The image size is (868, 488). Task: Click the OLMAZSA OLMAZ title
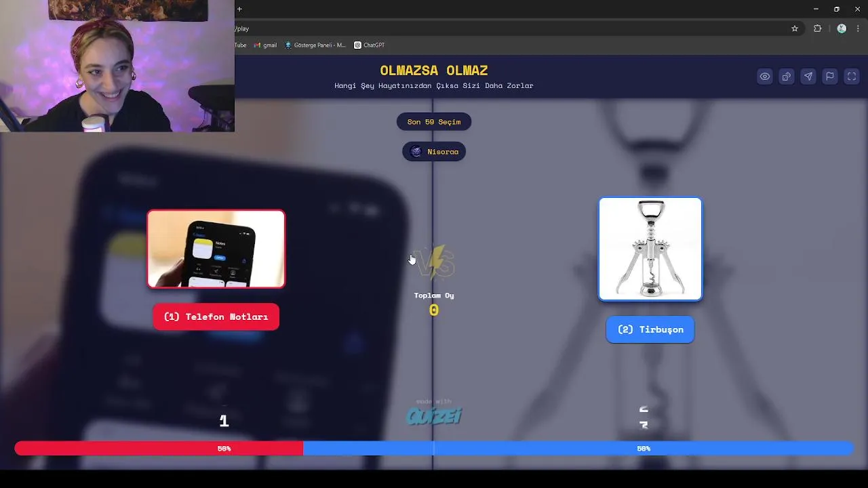point(434,70)
